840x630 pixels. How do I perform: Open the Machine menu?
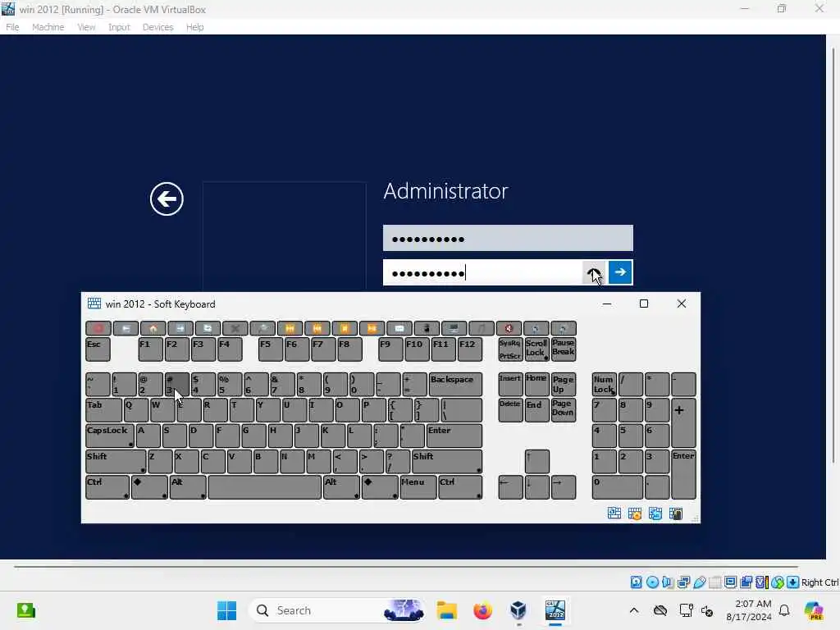48,27
